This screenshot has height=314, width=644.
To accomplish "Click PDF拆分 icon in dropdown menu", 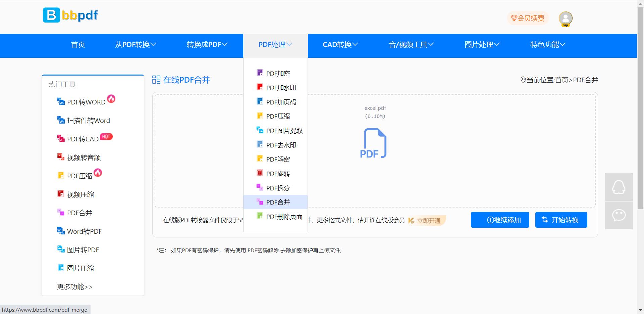I will coord(260,187).
